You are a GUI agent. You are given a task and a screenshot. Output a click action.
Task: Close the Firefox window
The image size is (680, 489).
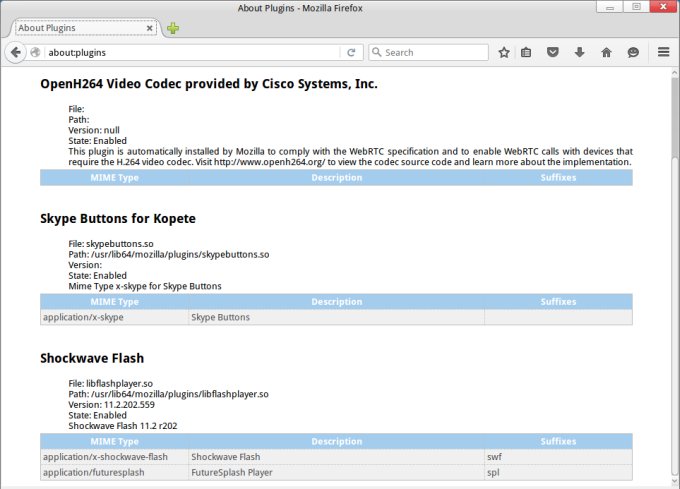point(664,7)
